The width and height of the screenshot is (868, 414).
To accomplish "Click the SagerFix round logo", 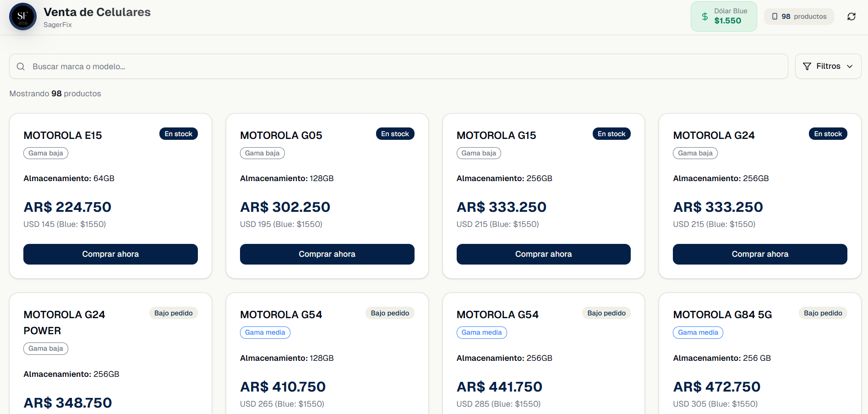I will (23, 17).
